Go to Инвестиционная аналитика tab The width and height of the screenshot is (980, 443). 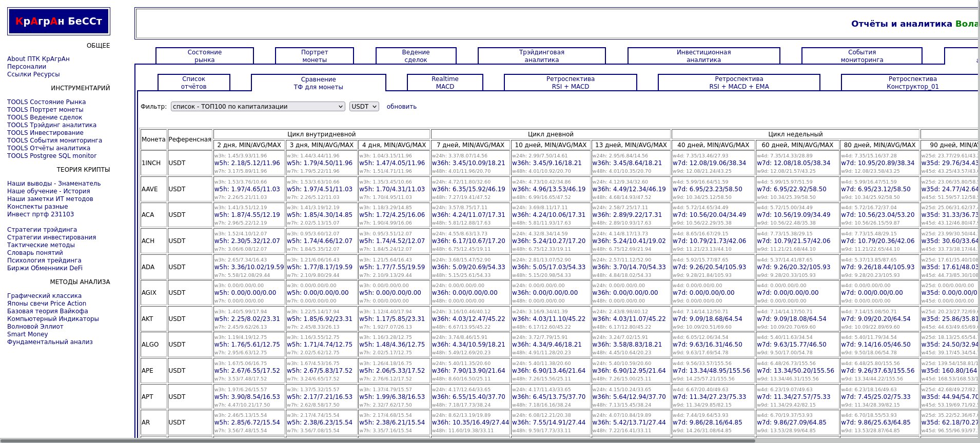pyautogui.click(x=703, y=56)
